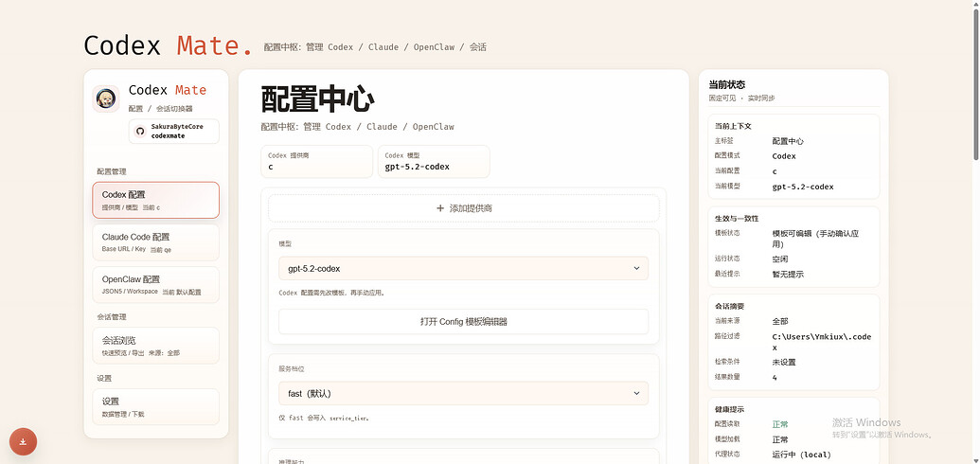Viewport: 980px width, 464px height.
Task: Click the 结果数量 value 4
Action: coord(775,377)
